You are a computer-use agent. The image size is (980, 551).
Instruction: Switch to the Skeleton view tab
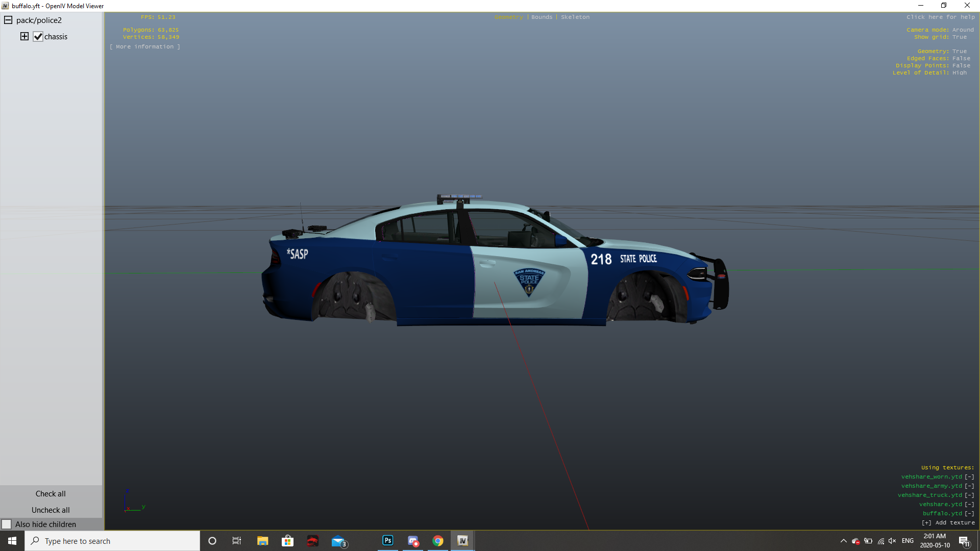[575, 17]
